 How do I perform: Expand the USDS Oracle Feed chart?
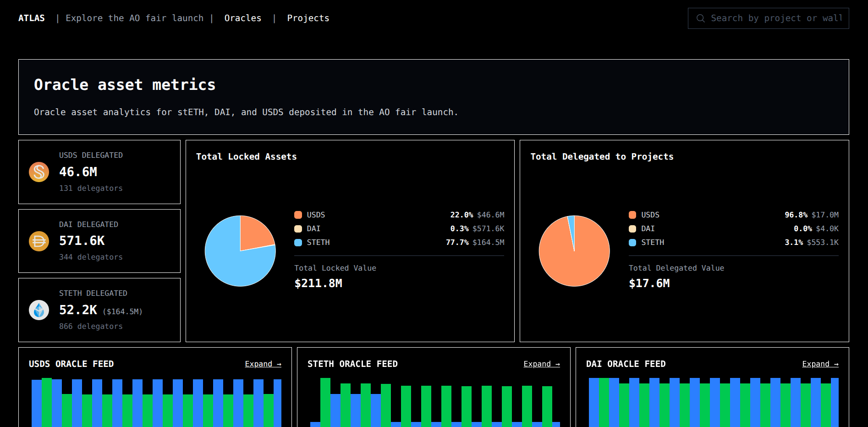(263, 364)
